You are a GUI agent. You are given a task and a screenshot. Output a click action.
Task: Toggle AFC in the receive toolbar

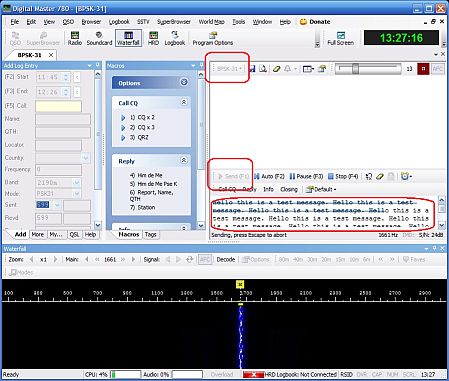[x=437, y=69]
